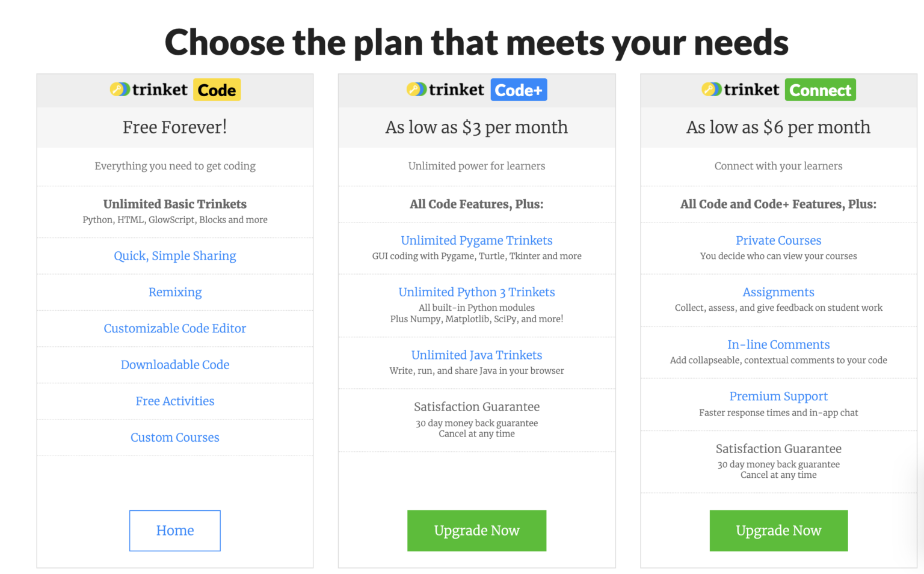This screenshot has width=924, height=574.
Task: Open the Quick, Simple Sharing link
Action: [175, 256]
